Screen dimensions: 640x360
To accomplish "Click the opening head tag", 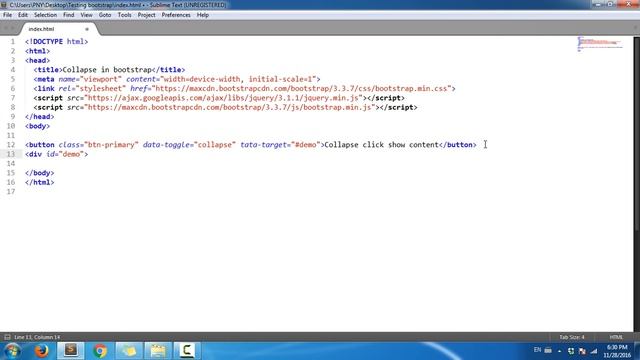I will pos(38,60).
